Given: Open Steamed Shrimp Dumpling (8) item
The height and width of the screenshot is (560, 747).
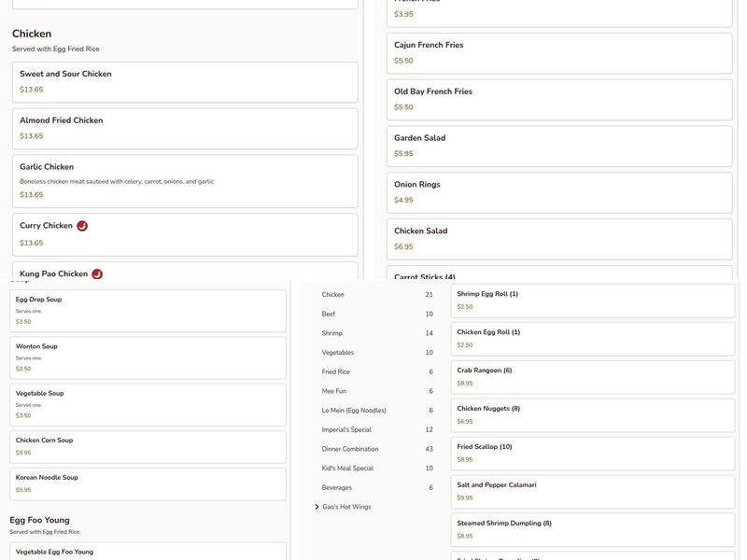Looking at the screenshot, I should [x=593, y=530].
